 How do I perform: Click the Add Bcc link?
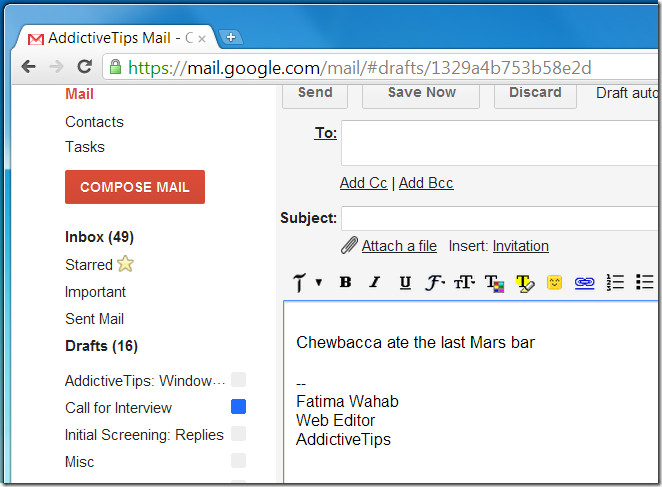426,183
